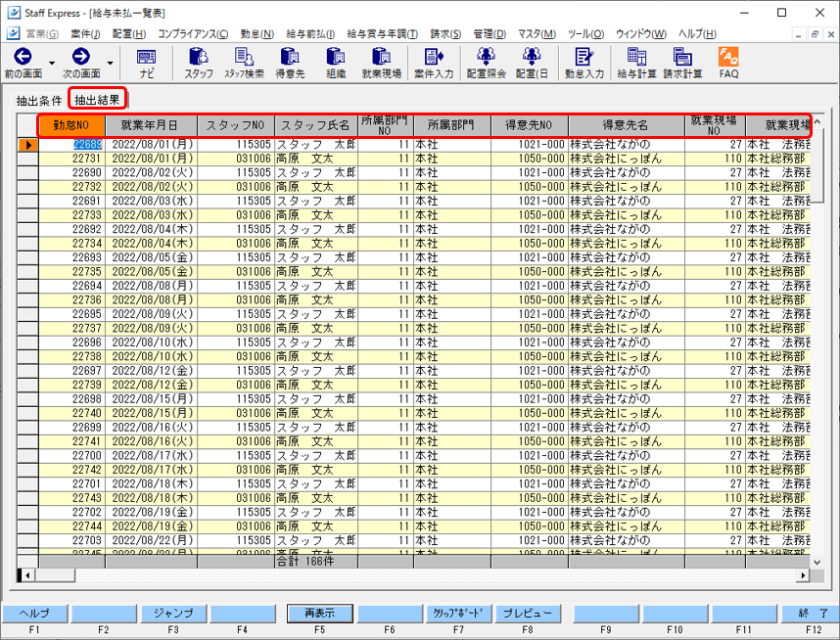This screenshot has height=640, width=840.
Task: Open the ツール(O) menu
Action: [x=585, y=34]
